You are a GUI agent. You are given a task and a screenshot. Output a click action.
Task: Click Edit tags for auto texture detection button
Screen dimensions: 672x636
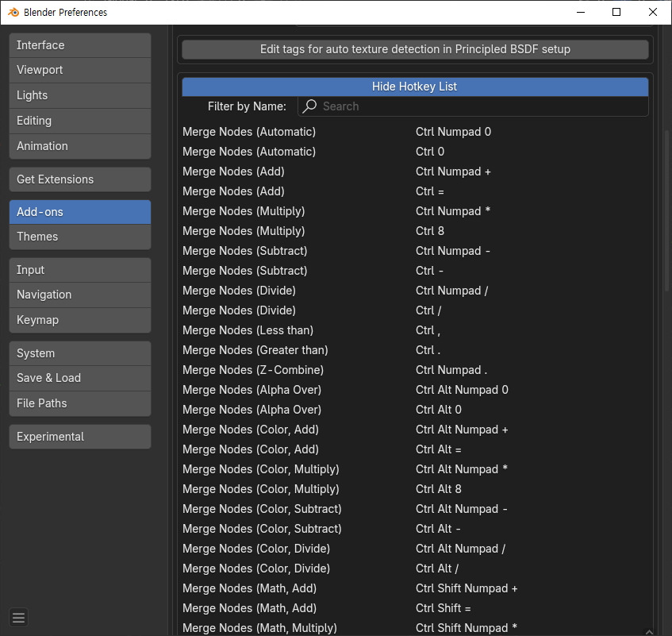415,49
